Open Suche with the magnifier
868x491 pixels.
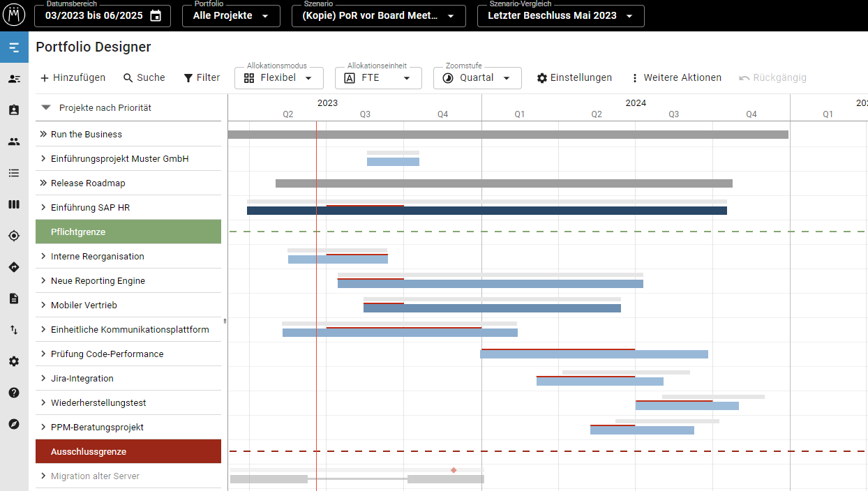pyautogui.click(x=144, y=77)
